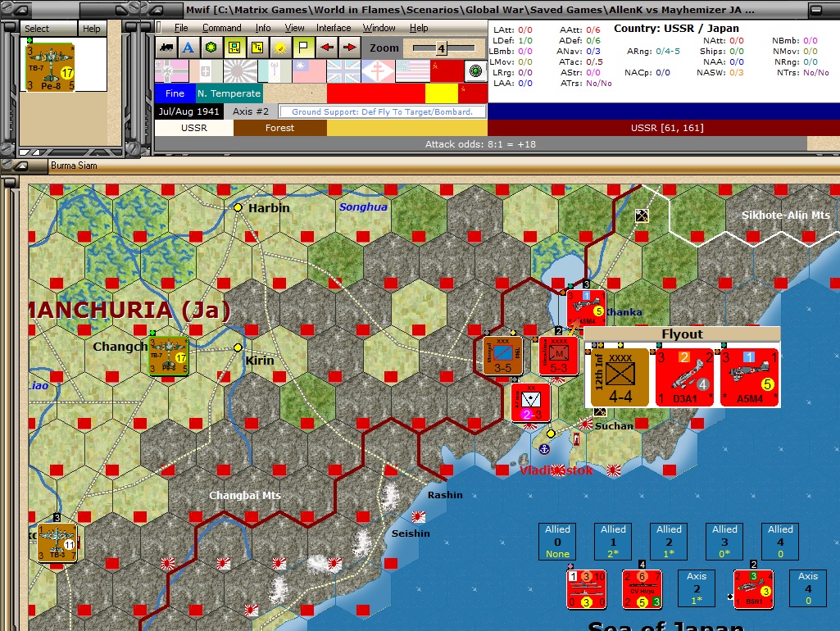Select the British Union Jack flag
Screen dimensions: 840x631
coord(343,71)
